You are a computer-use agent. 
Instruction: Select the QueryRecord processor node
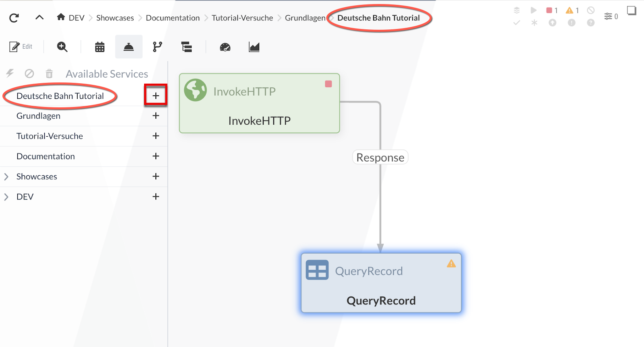(x=381, y=283)
